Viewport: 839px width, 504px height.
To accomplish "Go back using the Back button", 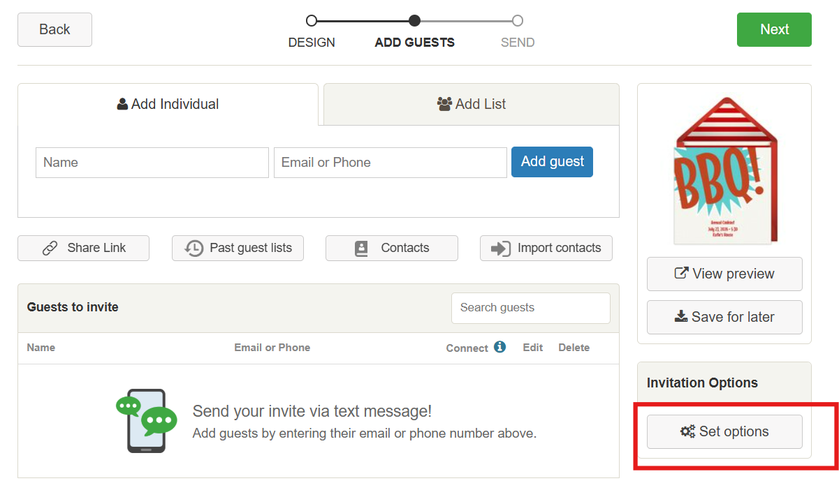I will click(54, 29).
